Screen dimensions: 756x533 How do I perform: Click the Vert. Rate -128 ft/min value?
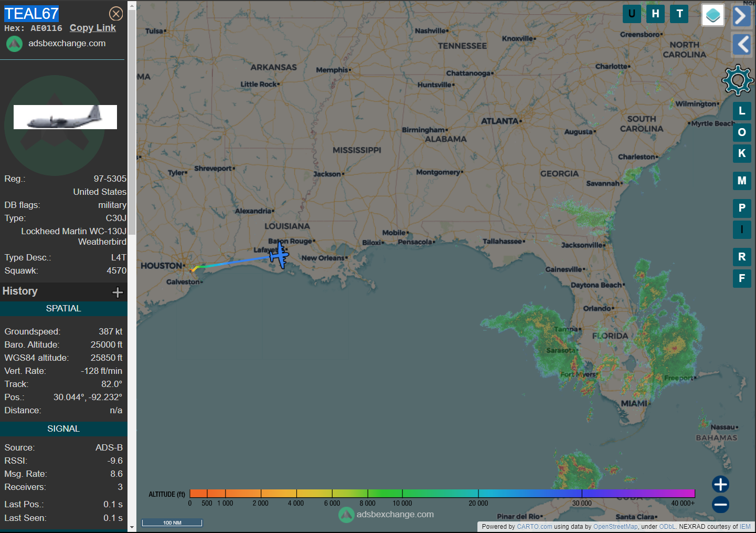(101, 371)
